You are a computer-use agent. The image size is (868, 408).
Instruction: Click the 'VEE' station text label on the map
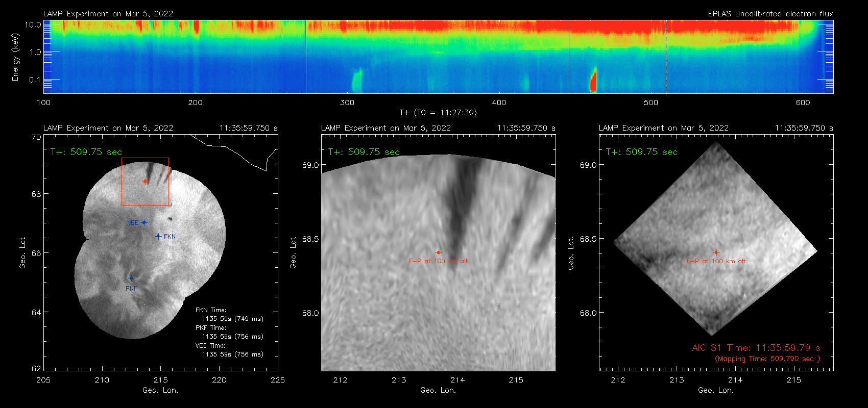click(x=133, y=223)
